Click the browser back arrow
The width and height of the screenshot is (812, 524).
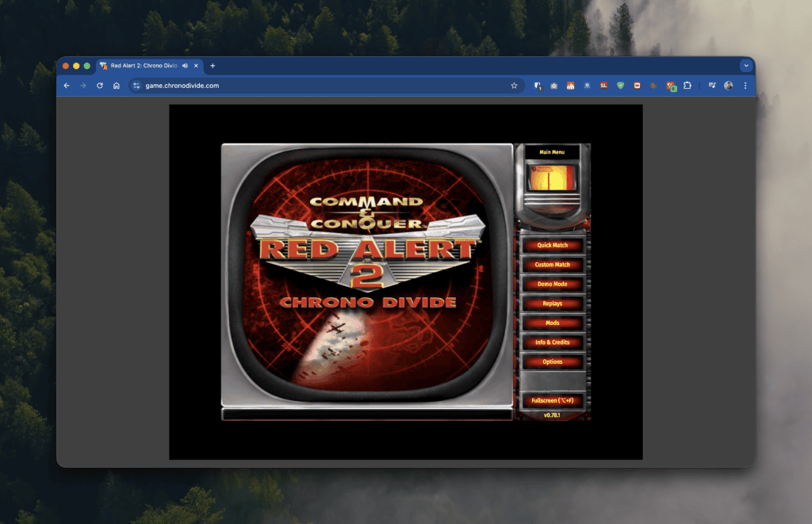(x=67, y=85)
